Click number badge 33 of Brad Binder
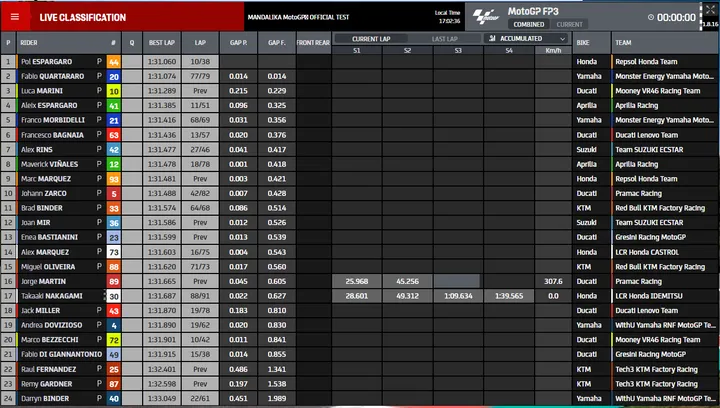Viewport: 720px width, 408px height. click(x=113, y=208)
